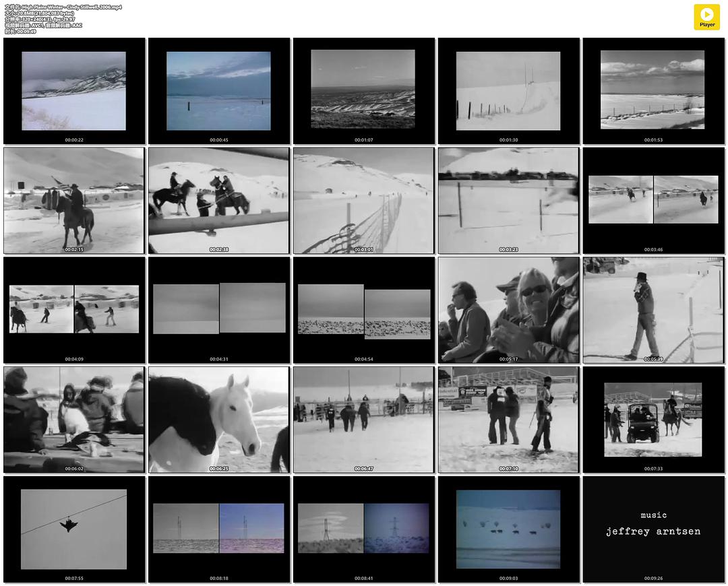Select the music jeffrey arntsen credit frame
The height and width of the screenshot is (586, 728).
click(653, 523)
